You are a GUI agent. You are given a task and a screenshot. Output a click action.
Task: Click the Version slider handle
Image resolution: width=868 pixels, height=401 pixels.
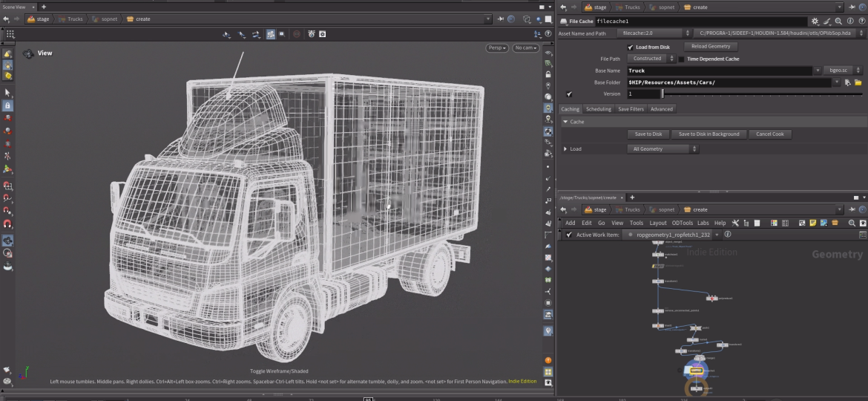(662, 94)
